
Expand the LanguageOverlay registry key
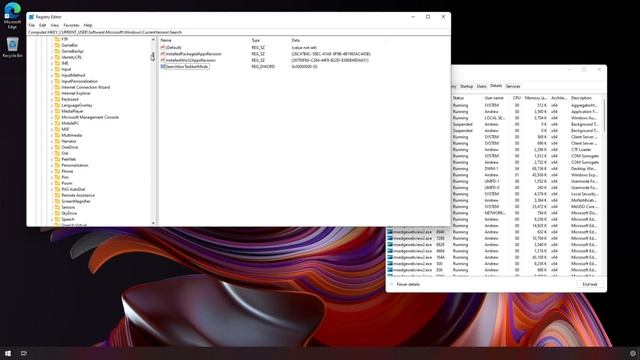(52, 105)
